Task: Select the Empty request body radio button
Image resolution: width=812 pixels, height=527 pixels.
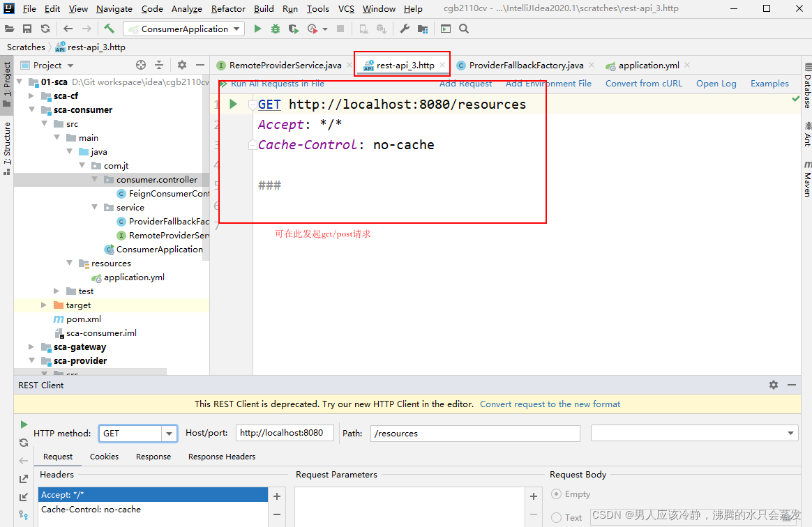Action: point(557,494)
